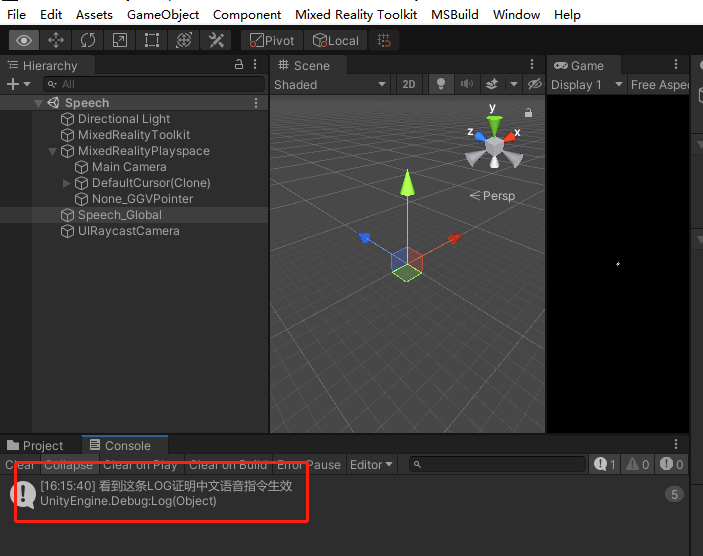This screenshot has height=556, width=703.
Task: Toggle hidden objects visibility in Scene
Action: [534, 84]
